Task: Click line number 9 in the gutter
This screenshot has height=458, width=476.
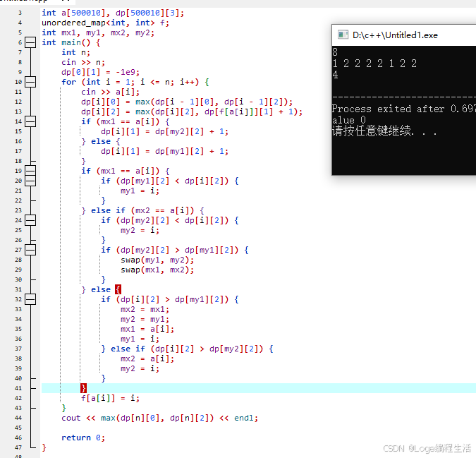Action: tap(20, 72)
